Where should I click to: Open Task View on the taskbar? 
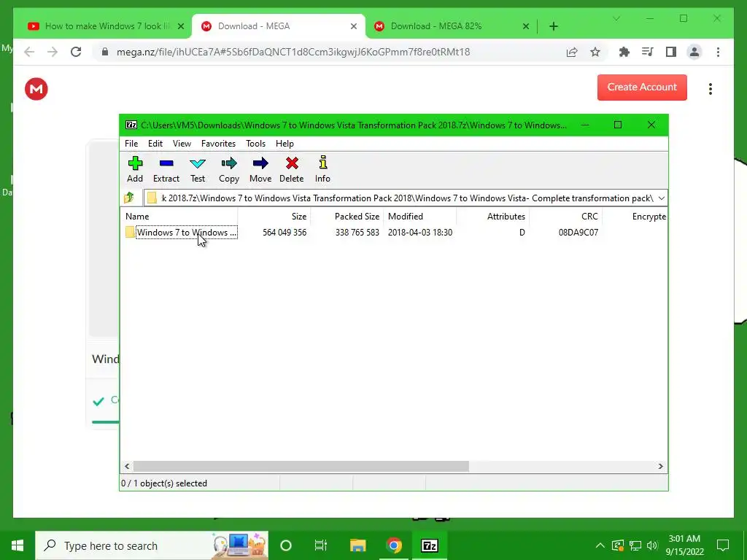pos(321,545)
